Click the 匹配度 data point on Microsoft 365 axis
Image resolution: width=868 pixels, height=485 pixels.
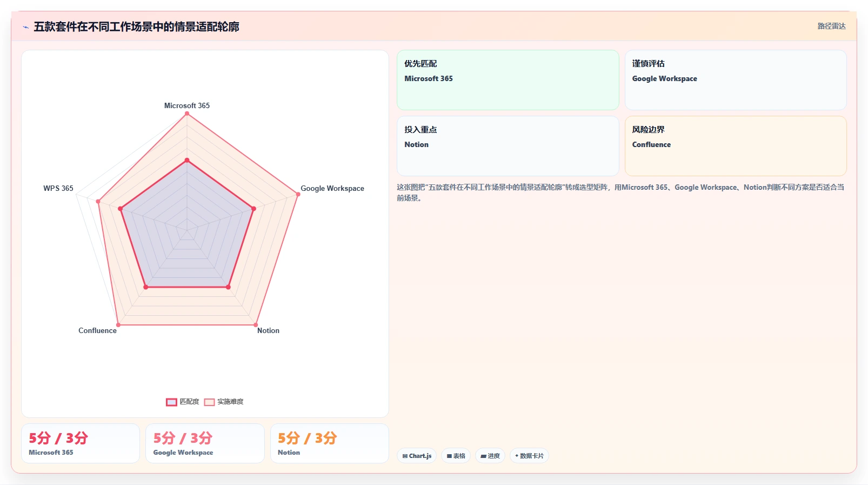coord(187,160)
